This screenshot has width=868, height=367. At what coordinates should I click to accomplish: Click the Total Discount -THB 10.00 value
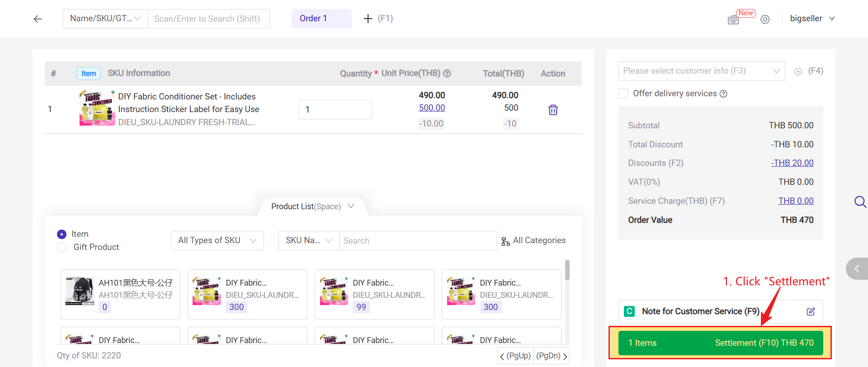pyautogui.click(x=792, y=144)
